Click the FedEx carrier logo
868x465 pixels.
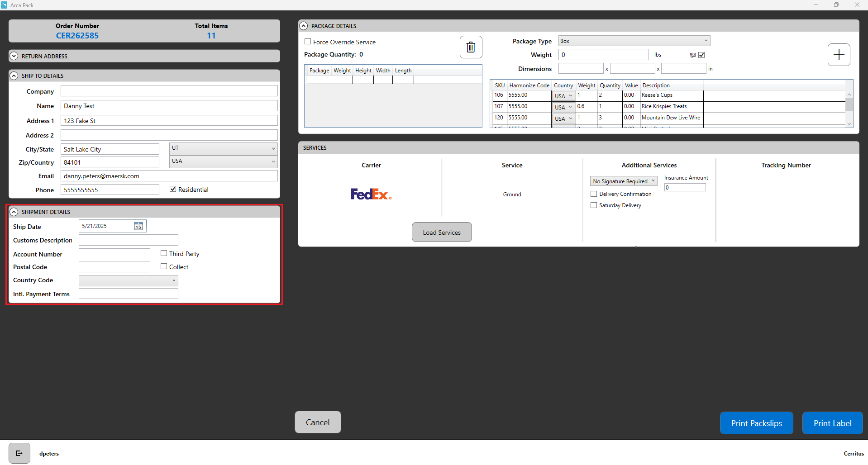371,194
